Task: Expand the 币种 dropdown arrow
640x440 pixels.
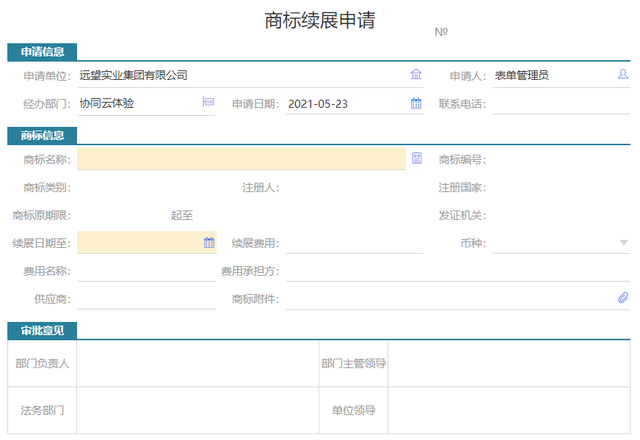Action: [x=623, y=242]
